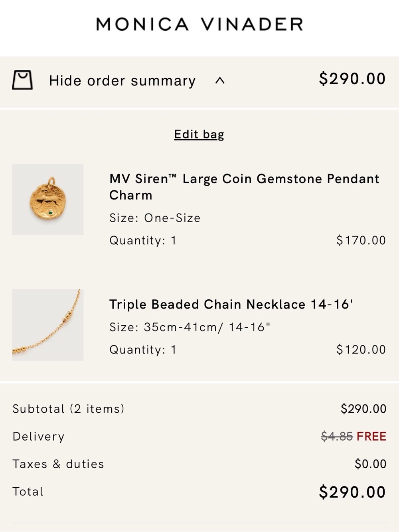Select the beaded chain necklace thumbnail
The image size is (399, 532).
pos(48,325)
